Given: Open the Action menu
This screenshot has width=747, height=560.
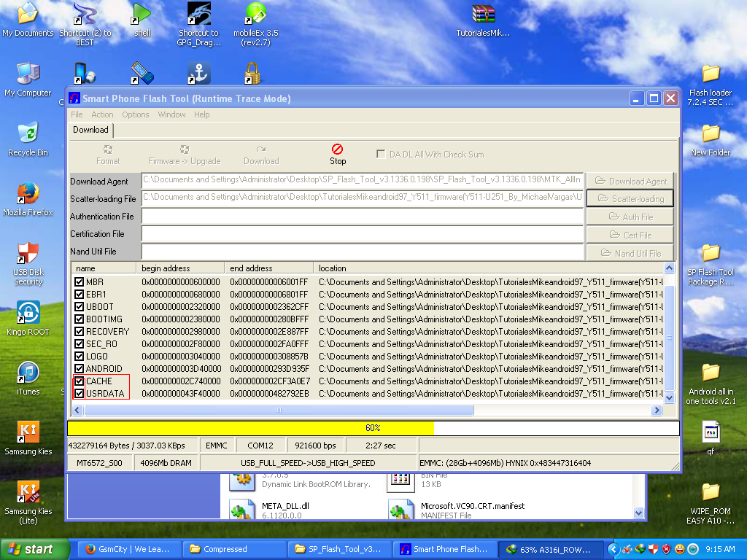Looking at the screenshot, I should 102,114.
